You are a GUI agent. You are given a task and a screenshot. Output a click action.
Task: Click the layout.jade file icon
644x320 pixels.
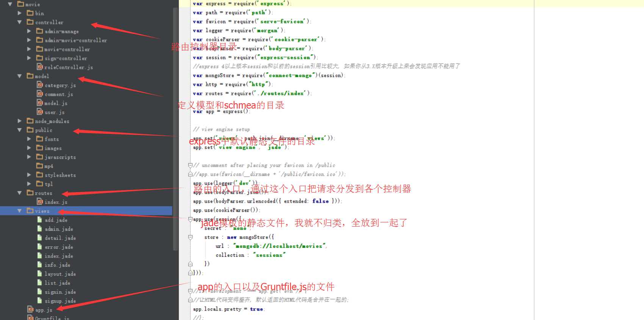click(40, 273)
